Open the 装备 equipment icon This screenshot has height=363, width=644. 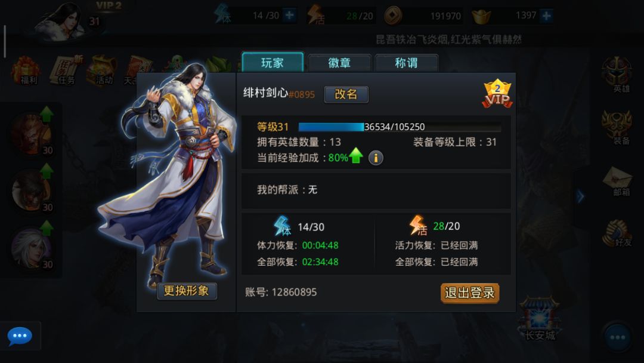point(617,127)
